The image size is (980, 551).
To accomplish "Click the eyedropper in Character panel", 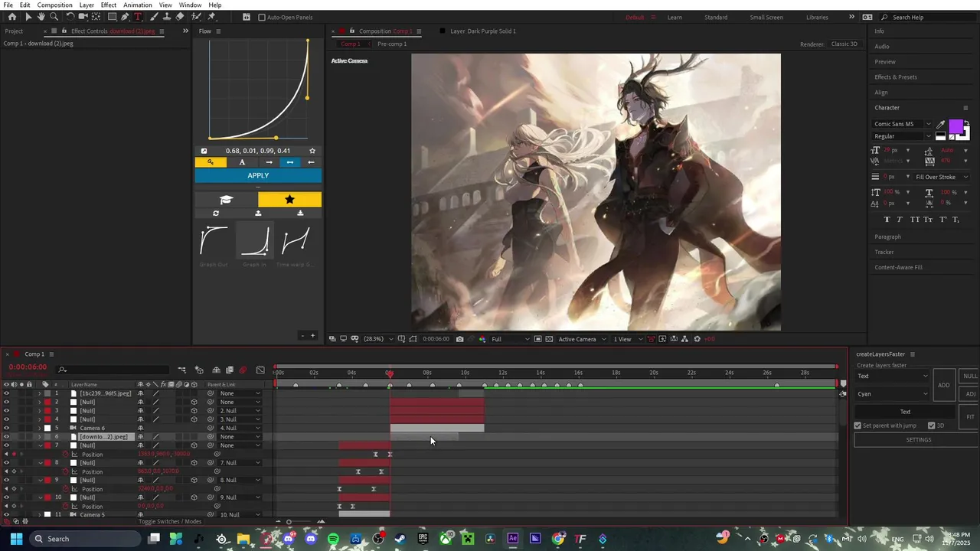I will tap(941, 125).
